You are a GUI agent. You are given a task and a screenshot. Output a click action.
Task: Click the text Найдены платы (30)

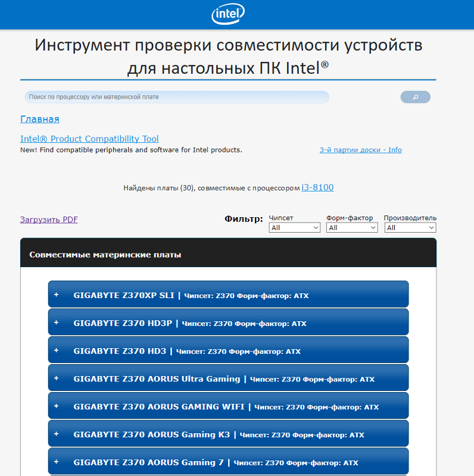point(158,188)
